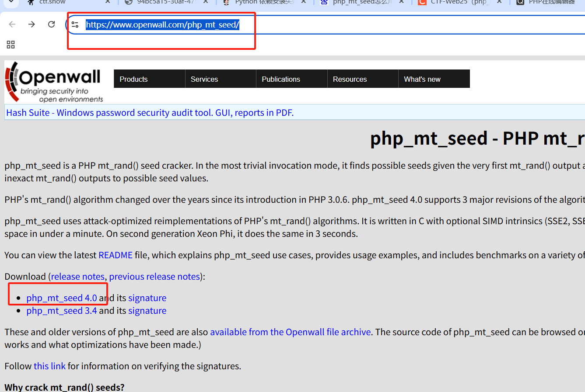Open the What's new menu
585x392 pixels.
(434, 79)
